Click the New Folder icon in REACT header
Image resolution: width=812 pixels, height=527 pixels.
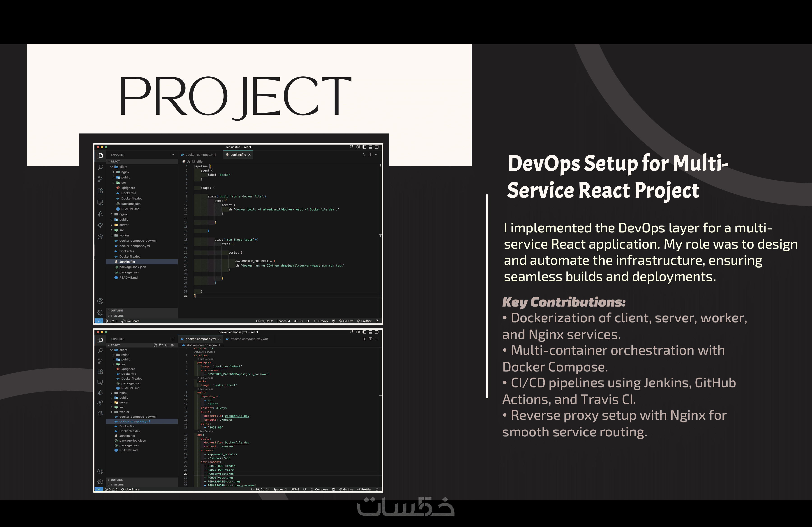(x=161, y=345)
